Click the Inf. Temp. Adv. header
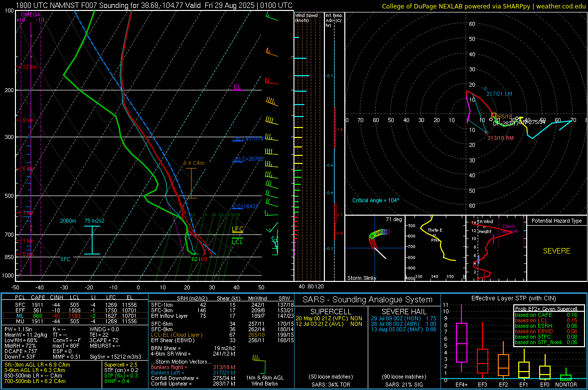 coord(334,20)
